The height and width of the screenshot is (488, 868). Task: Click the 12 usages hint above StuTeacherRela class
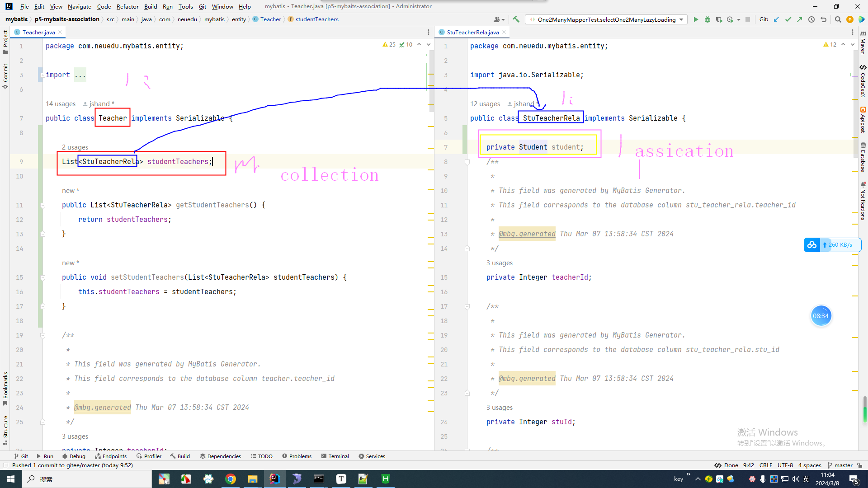485,104
